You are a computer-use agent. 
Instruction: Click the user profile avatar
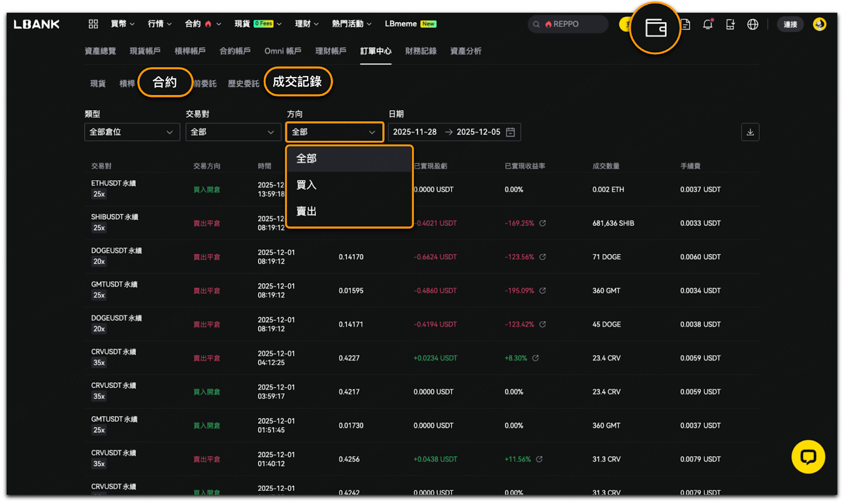819,24
